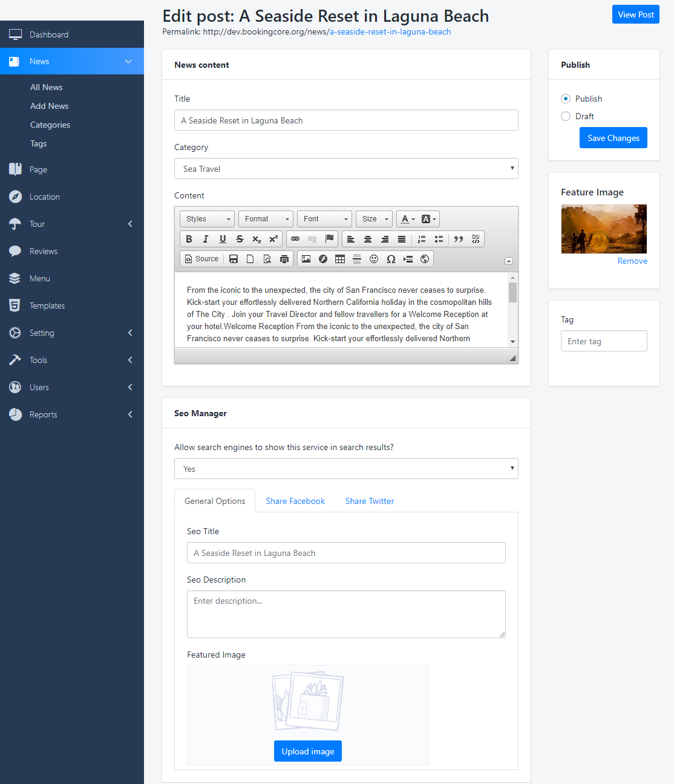Apply block quote formatting
The height and width of the screenshot is (784, 674).
tap(459, 239)
